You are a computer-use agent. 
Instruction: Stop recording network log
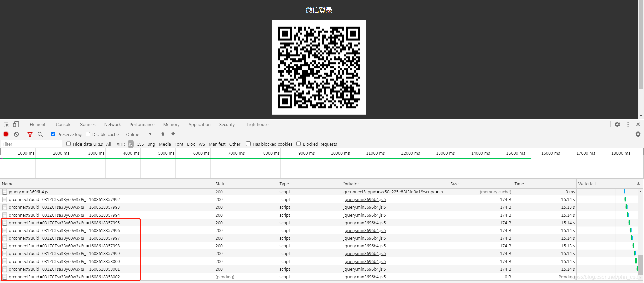pyautogui.click(x=6, y=134)
